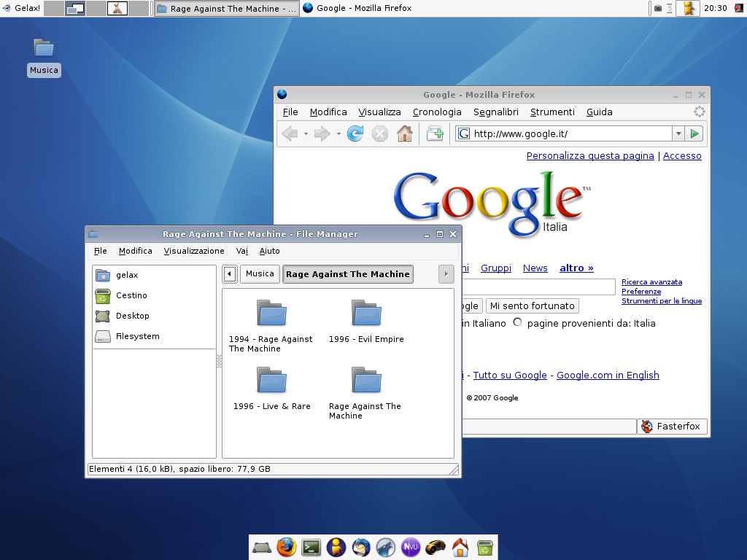The width and height of the screenshot is (747, 560).
Task: Open the back button history dropdown in Firefox
Action: (306, 134)
